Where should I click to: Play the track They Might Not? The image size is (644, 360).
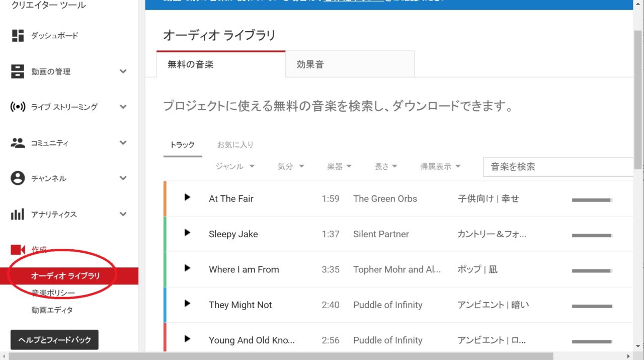187,304
